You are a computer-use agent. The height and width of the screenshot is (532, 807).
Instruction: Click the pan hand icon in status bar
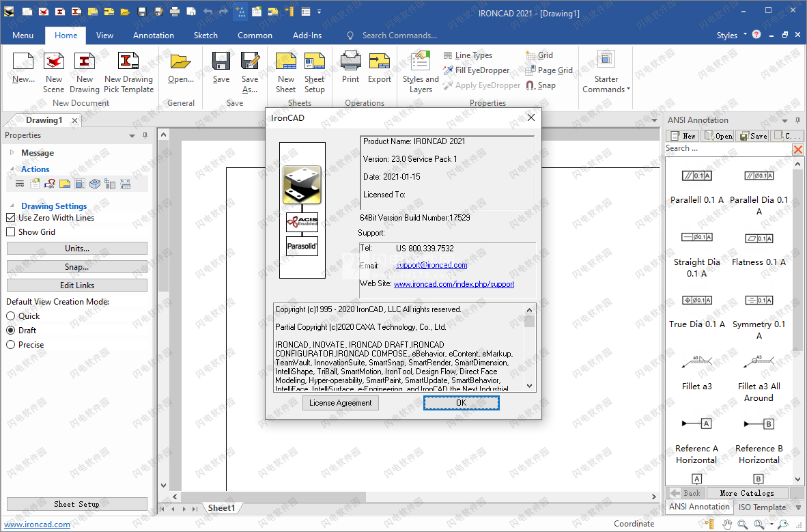click(726, 524)
